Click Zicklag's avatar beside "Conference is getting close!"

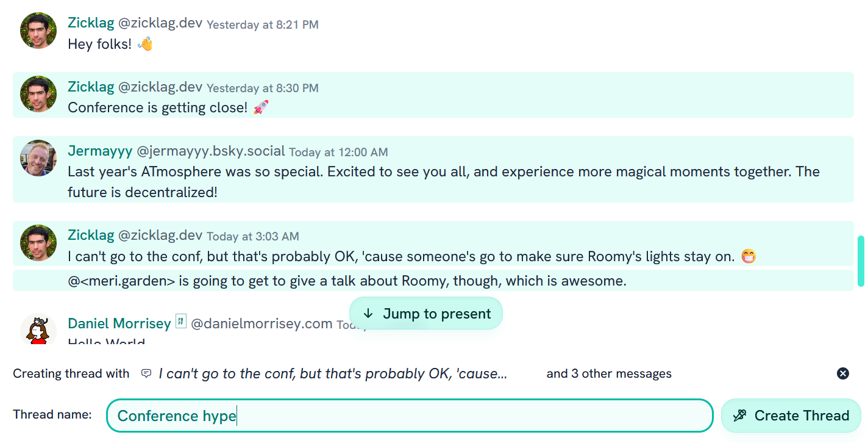[x=38, y=94]
